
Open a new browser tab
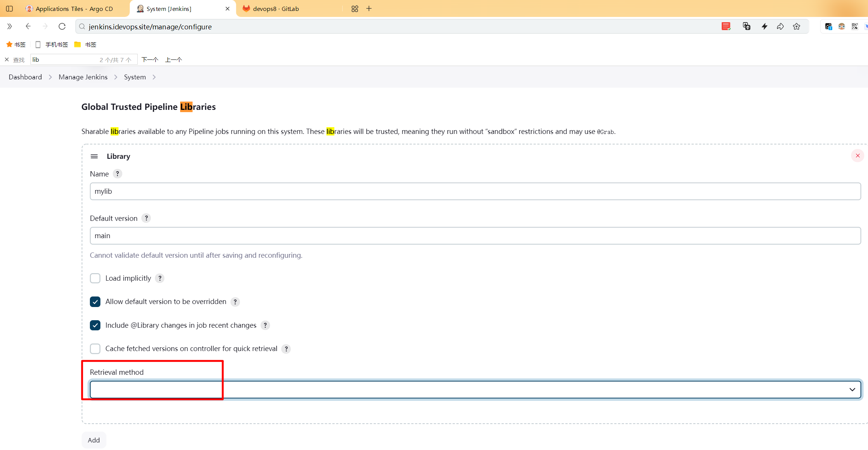point(369,8)
